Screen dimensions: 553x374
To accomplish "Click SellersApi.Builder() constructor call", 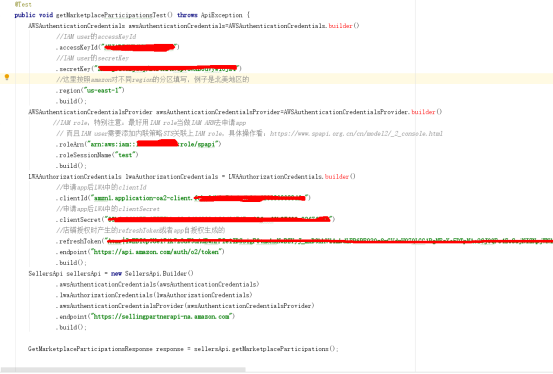I will click(159, 273).
